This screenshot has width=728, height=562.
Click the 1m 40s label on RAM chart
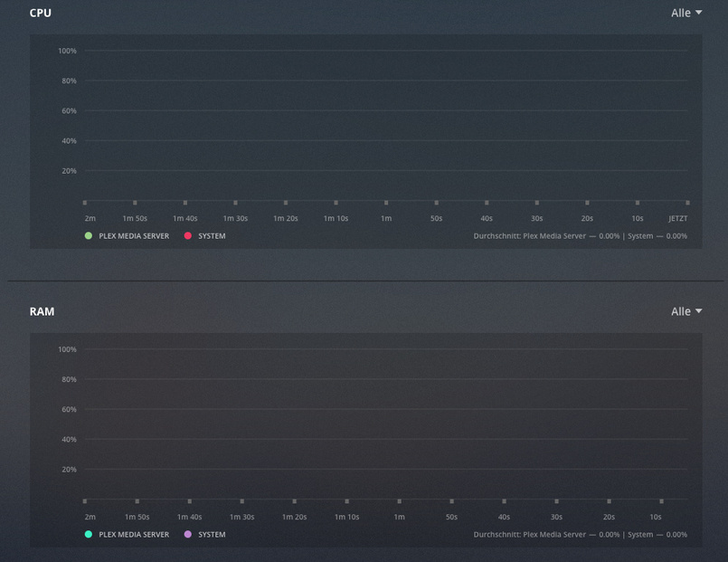tap(189, 517)
